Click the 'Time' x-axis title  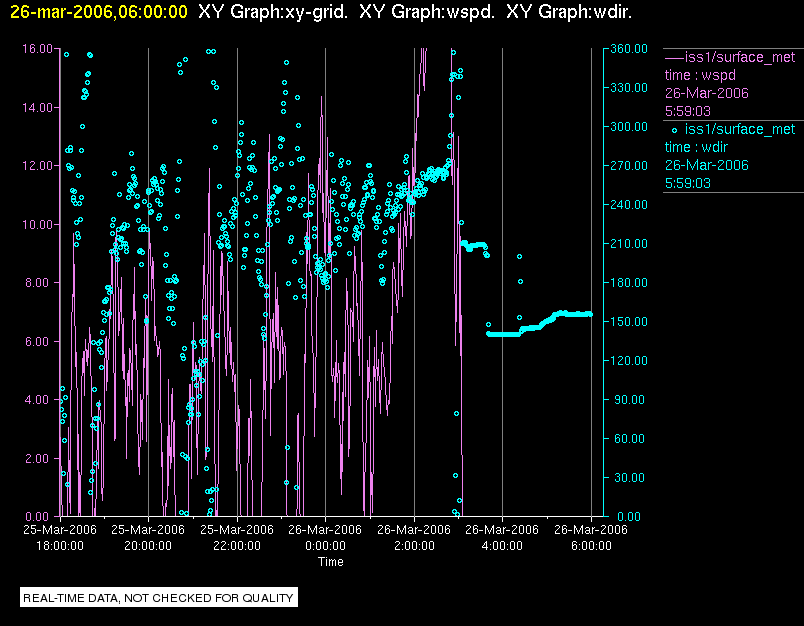click(331, 562)
